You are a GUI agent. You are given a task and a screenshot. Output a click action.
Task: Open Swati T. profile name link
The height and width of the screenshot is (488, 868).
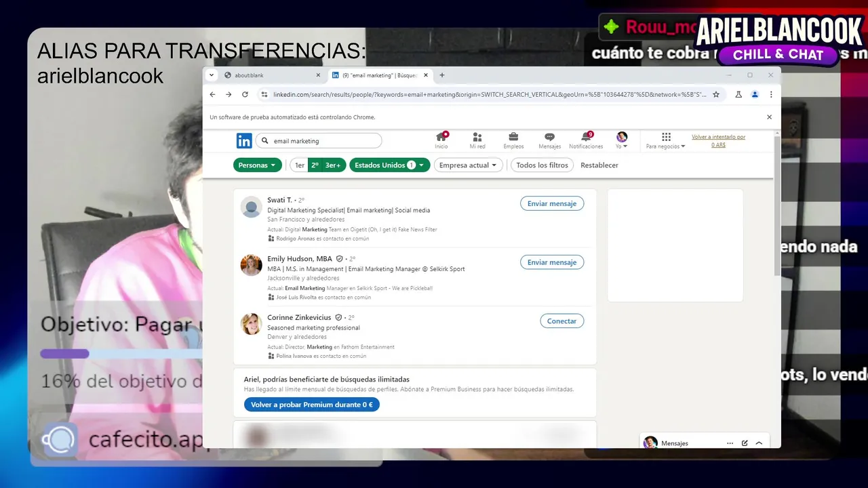[x=279, y=200]
